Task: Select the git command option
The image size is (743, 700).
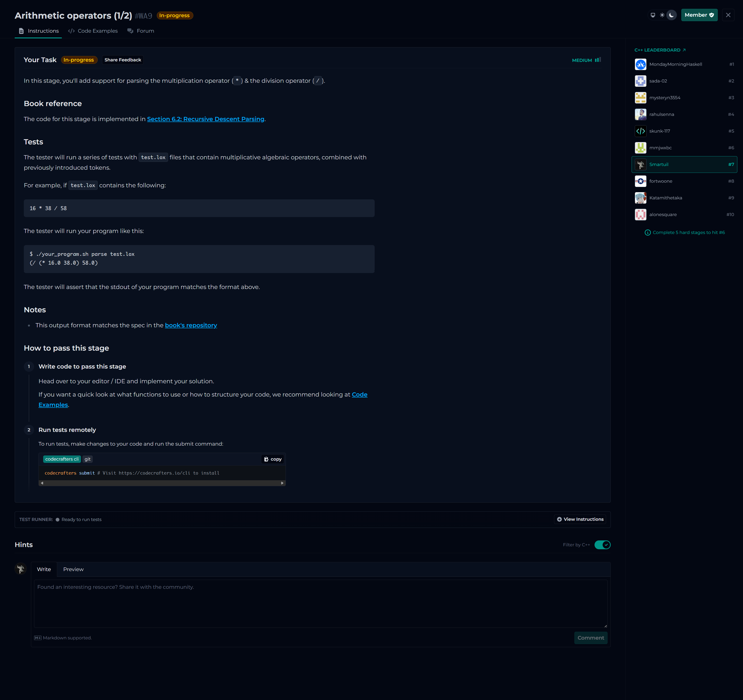Action: coord(87,459)
